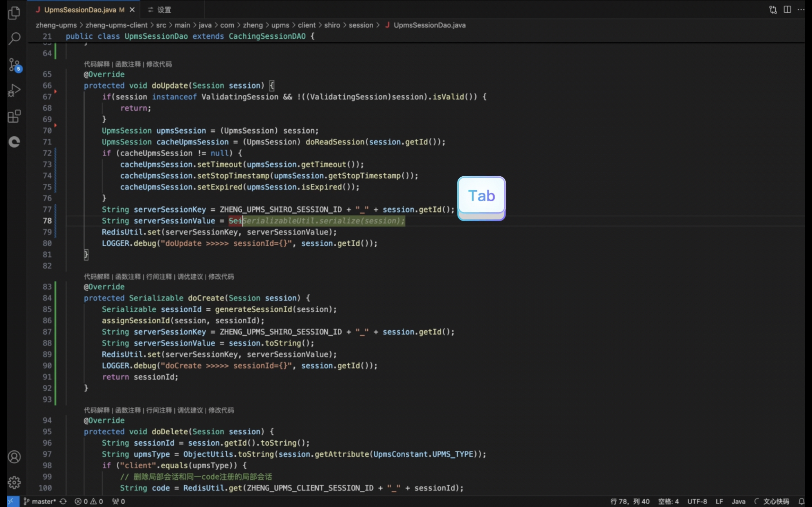Click 代码解释 code lens above doUpdate
Screen dimensions: 812x507
pos(97,64)
